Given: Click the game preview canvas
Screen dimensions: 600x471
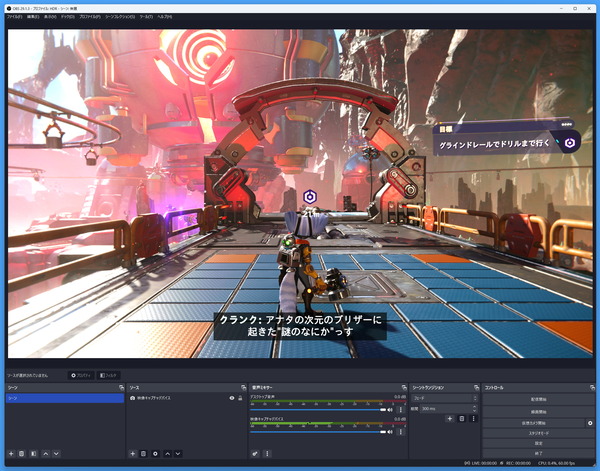Looking at the screenshot, I should (300, 194).
